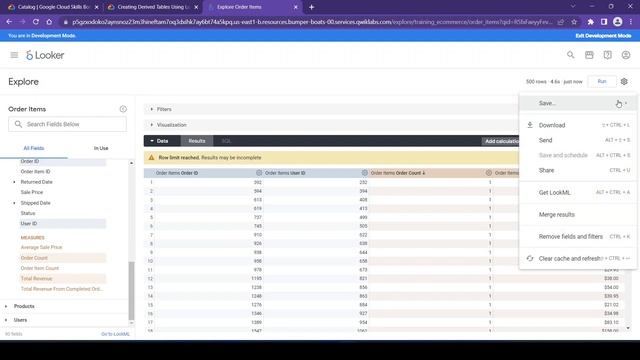Open the browser extensions puzzle icon

(x=591, y=22)
